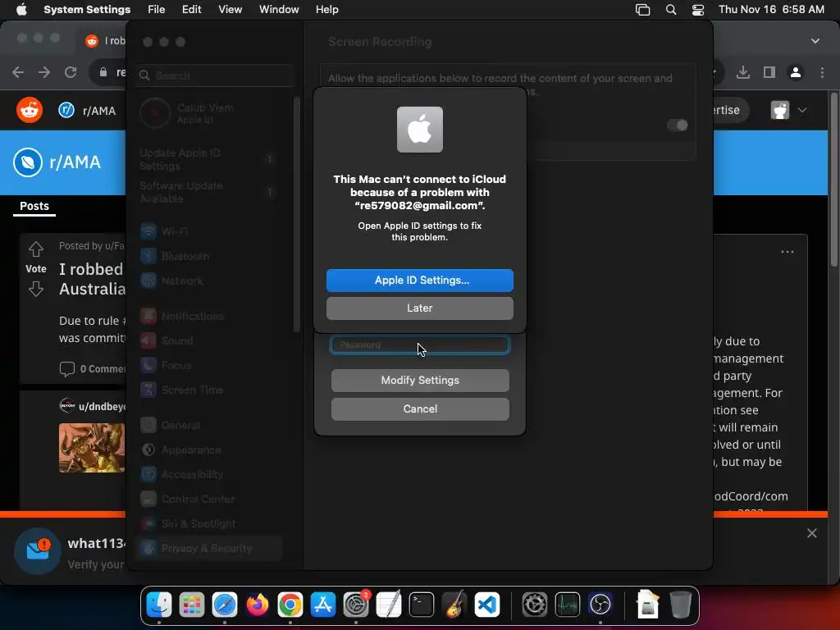The height and width of the screenshot is (630, 840).
Task: Select Focus in settings sidebar
Action: coord(208,365)
